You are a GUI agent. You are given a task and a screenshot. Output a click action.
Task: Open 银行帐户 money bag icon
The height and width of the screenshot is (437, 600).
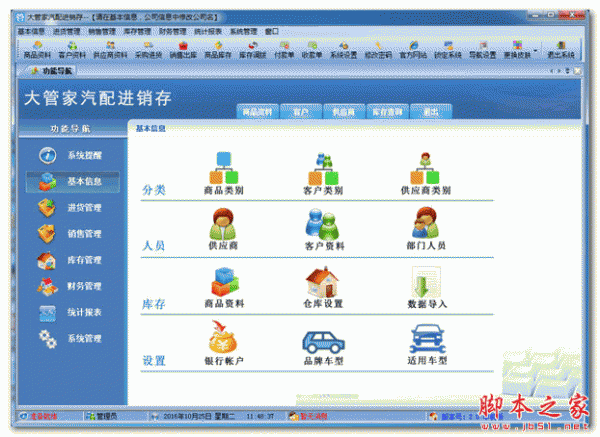[224, 342]
